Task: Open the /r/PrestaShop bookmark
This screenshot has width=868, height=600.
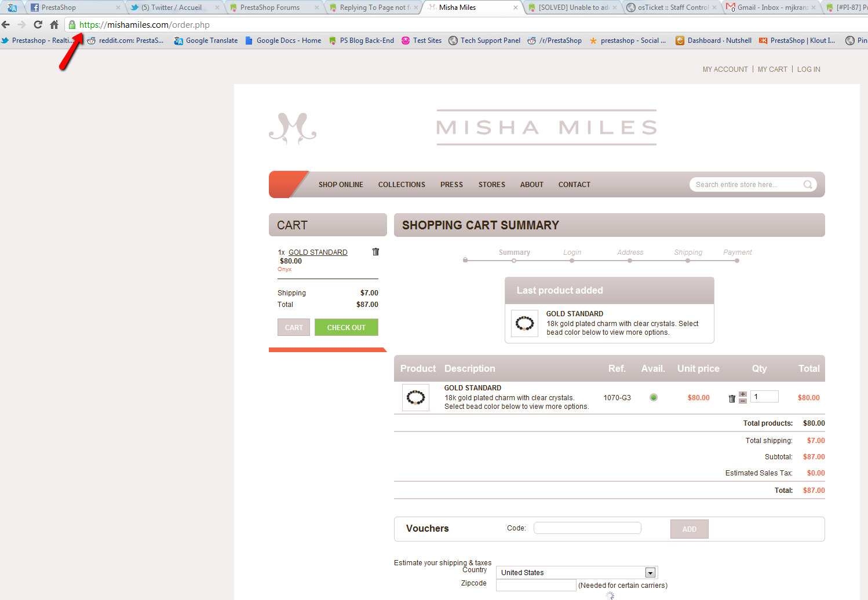Action: coord(555,41)
